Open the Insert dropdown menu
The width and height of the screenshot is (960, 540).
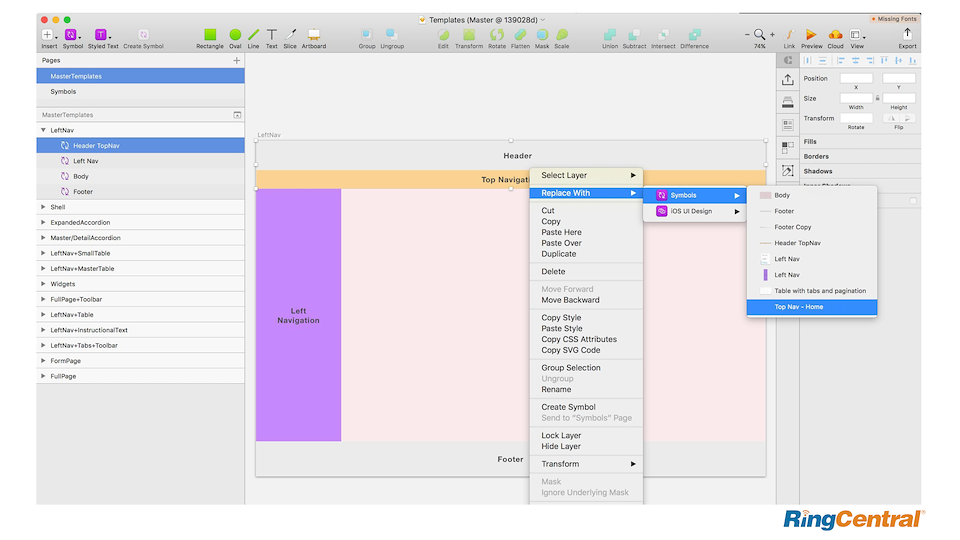click(49, 36)
